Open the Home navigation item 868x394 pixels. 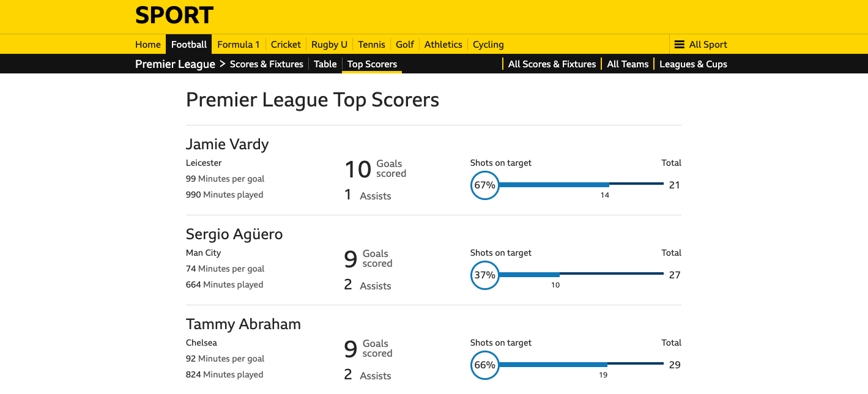pyautogui.click(x=148, y=45)
